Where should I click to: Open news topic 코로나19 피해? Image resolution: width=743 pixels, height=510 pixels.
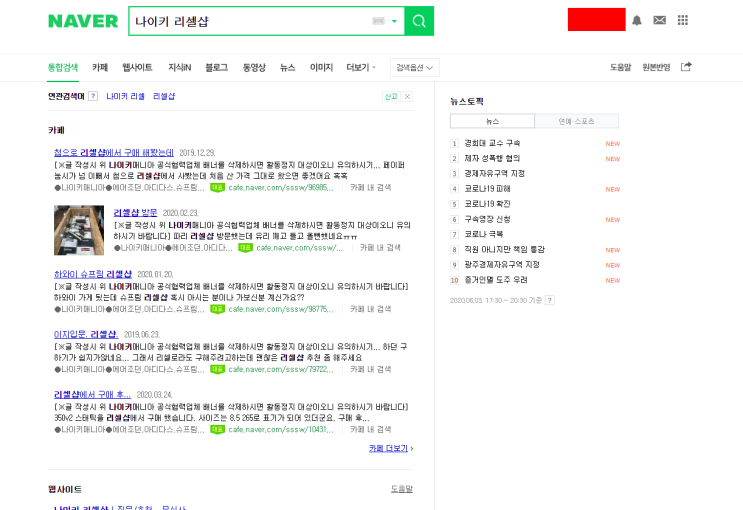[x=487, y=189]
